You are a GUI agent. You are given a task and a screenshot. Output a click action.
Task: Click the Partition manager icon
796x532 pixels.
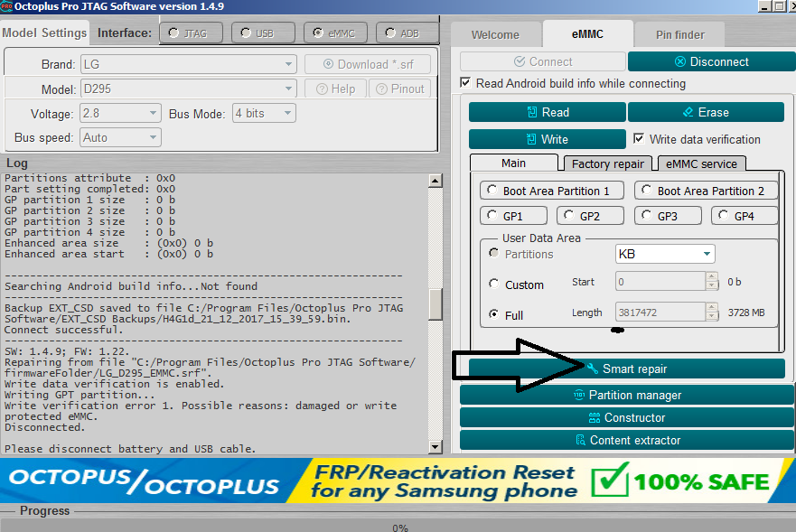click(579, 395)
